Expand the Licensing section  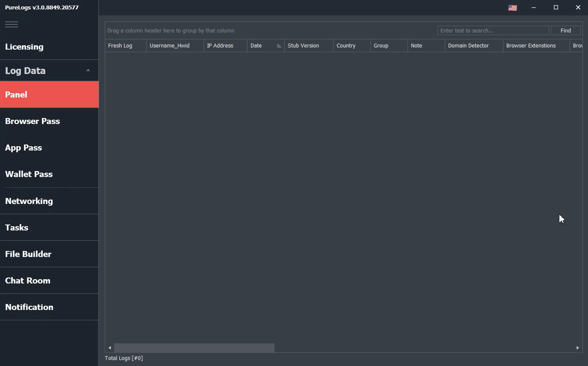(x=24, y=47)
